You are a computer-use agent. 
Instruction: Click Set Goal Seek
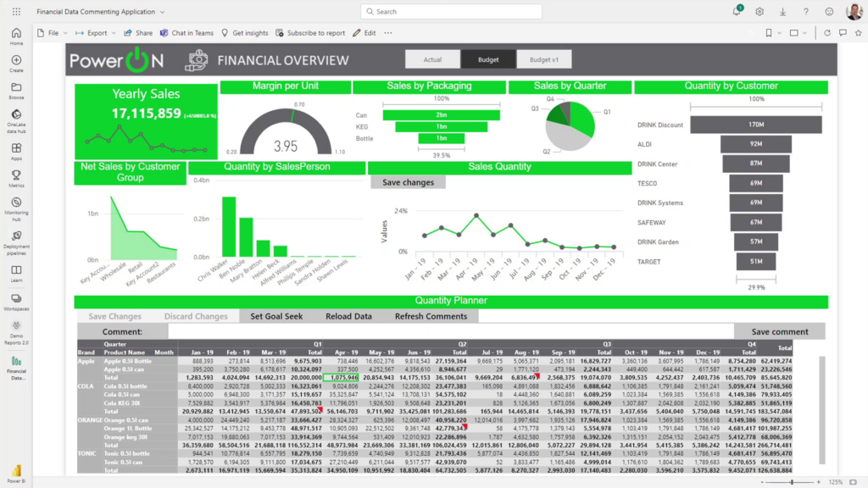pyautogui.click(x=276, y=317)
